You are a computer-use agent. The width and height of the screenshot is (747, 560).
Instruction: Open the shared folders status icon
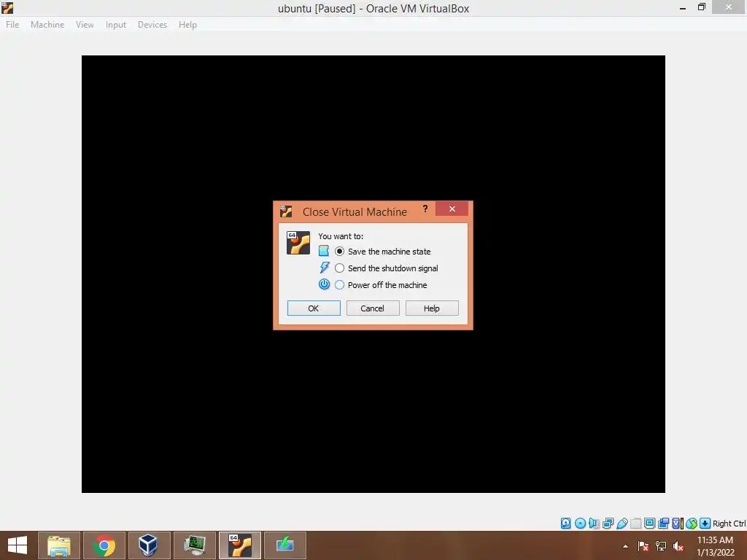[x=635, y=524]
